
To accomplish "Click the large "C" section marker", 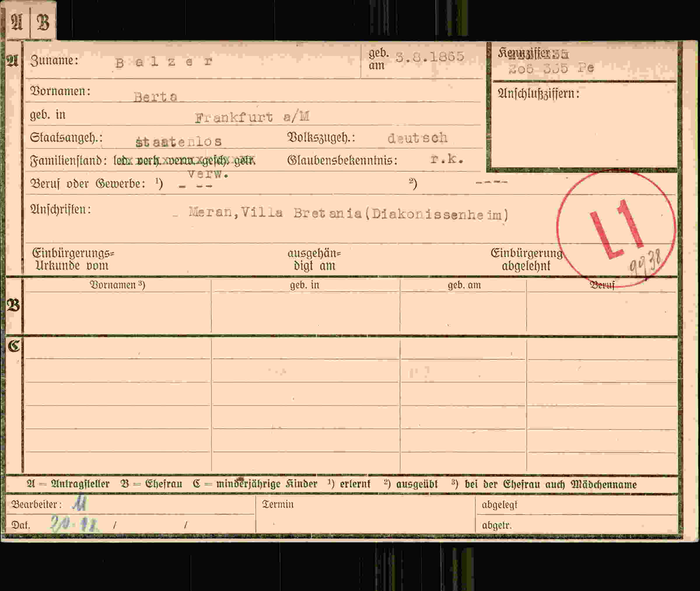I will pyautogui.click(x=14, y=346).
